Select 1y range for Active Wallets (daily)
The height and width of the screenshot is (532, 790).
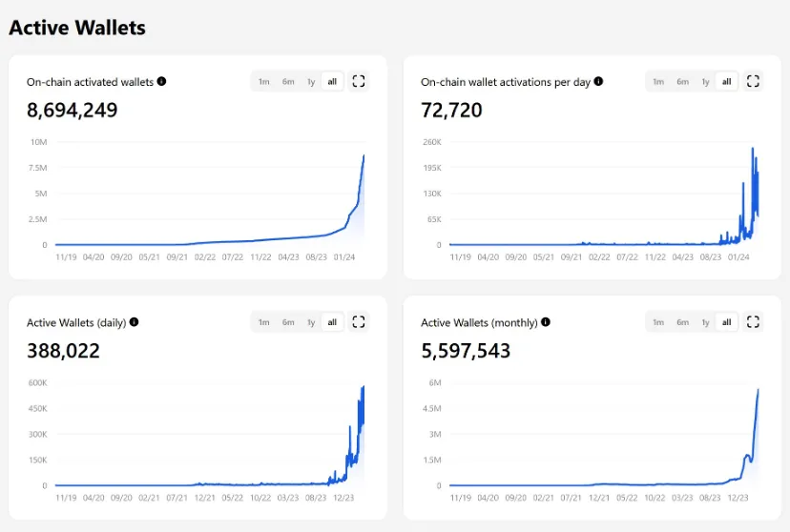[x=311, y=322]
